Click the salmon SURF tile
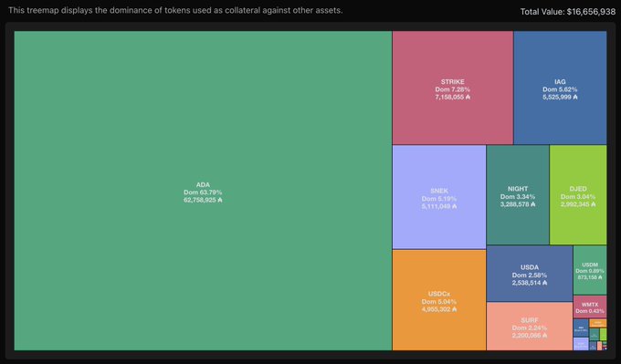 coord(530,327)
